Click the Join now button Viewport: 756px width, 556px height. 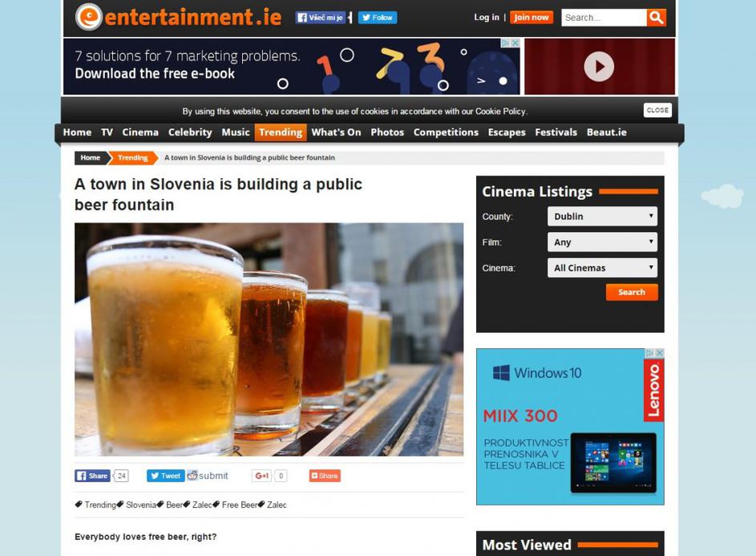(532, 18)
